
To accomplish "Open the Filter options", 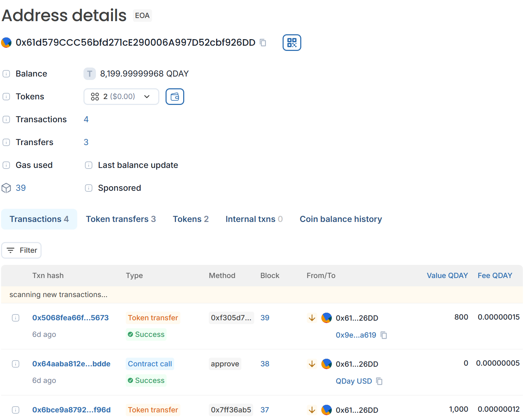I will 21,250.
